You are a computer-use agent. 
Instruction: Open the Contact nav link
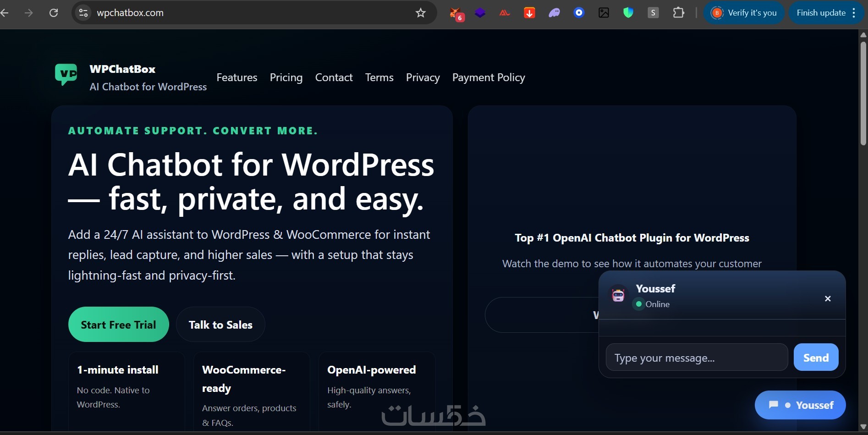pyautogui.click(x=334, y=77)
